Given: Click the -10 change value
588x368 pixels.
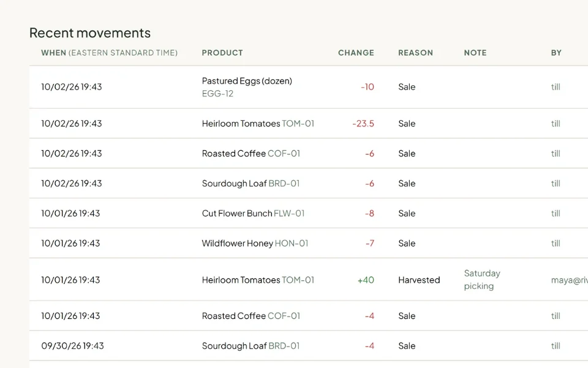Looking at the screenshot, I should pos(367,87).
